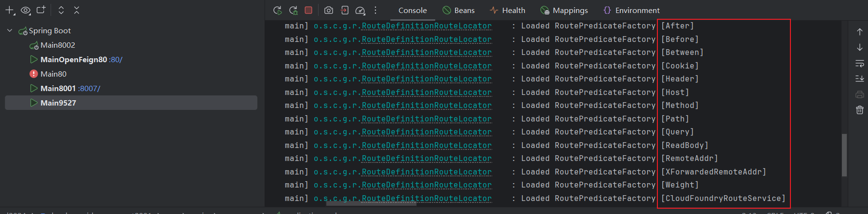Viewport: 868px width, 214px height.
Task: Open RouteDefinitionRouteLocator link on the [After] line
Action: [x=427, y=26]
